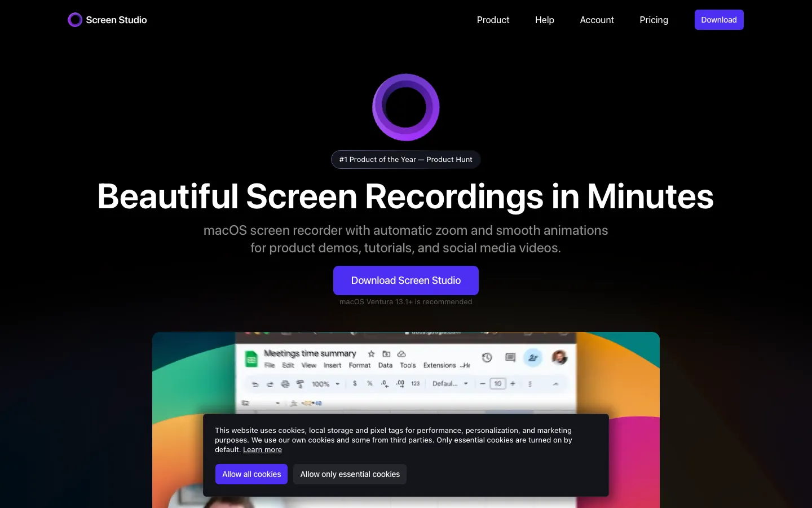
Task: Open the Help nav menu
Action: tap(545, 20)
